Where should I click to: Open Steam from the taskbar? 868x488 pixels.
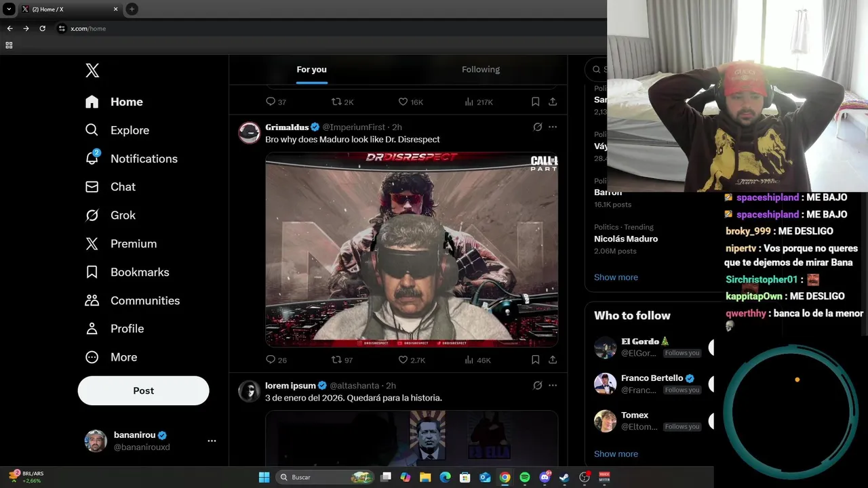(564, 477)
